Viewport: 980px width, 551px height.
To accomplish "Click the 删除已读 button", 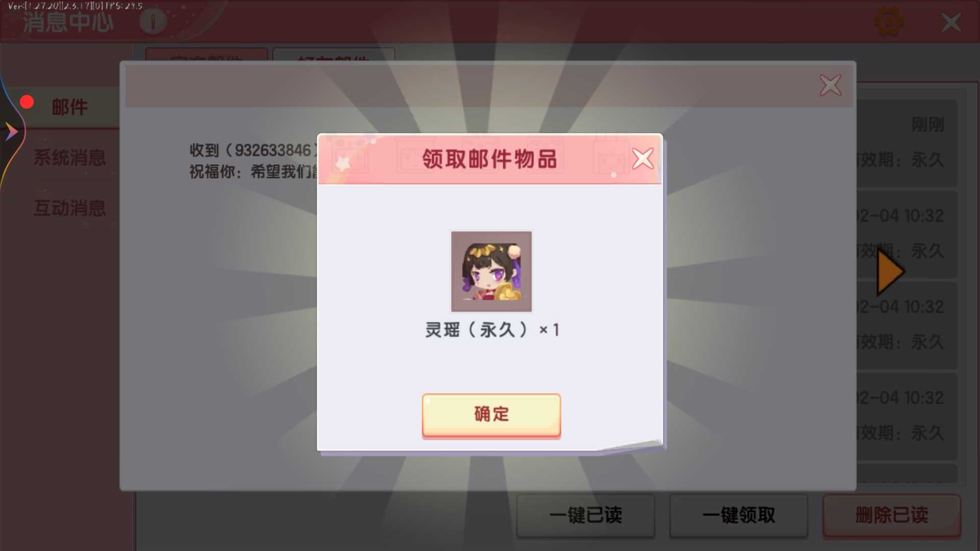I will [x=892, y=515].
